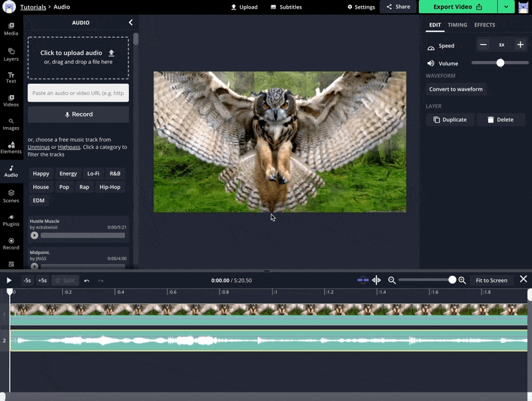Select the Text tool in sidebar
The height and width of the screenshot is (401, 532).
[x=11, y=78]
